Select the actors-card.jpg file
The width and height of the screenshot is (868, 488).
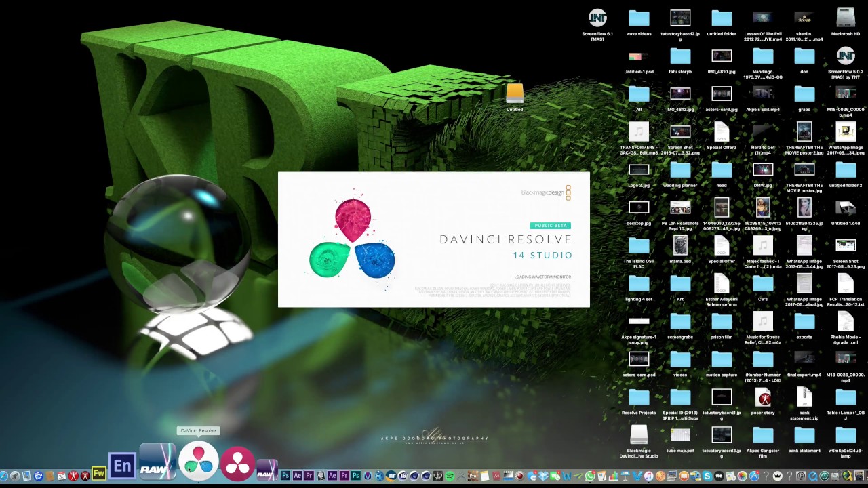click(722, 98)
